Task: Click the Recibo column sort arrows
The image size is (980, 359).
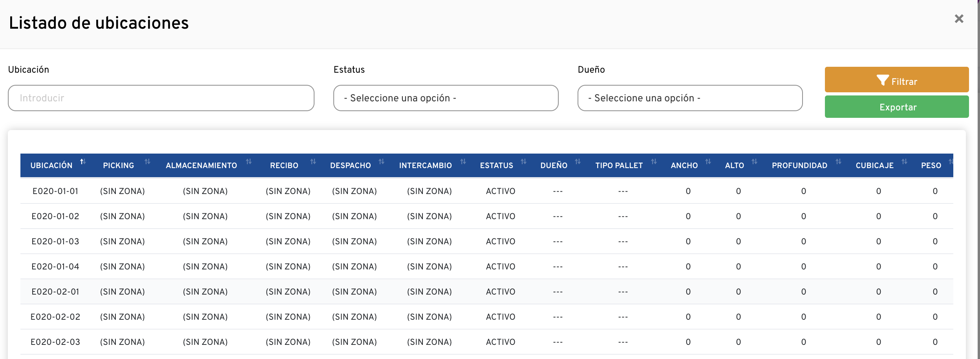Action: click(x=313, y=162)
